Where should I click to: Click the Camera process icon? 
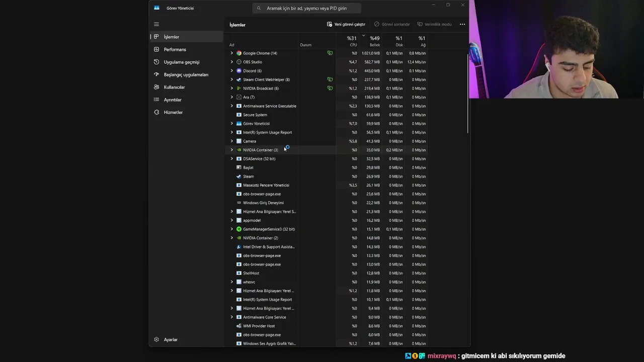(x=239, y=141)
